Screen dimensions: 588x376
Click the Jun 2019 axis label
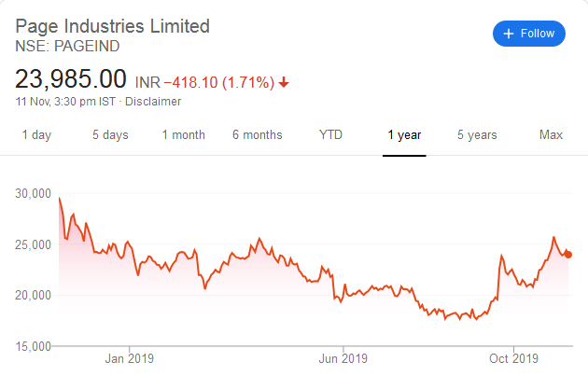pos(343,358)
